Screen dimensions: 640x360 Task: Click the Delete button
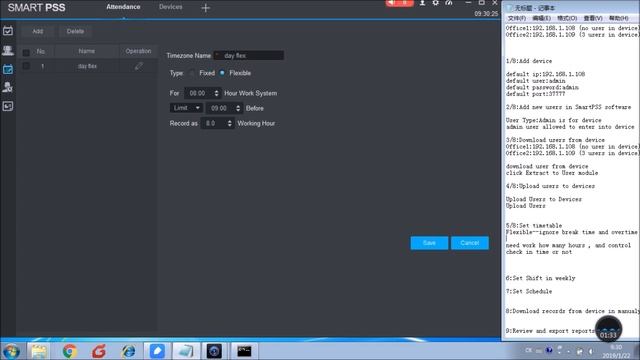(x=75, y=31)
